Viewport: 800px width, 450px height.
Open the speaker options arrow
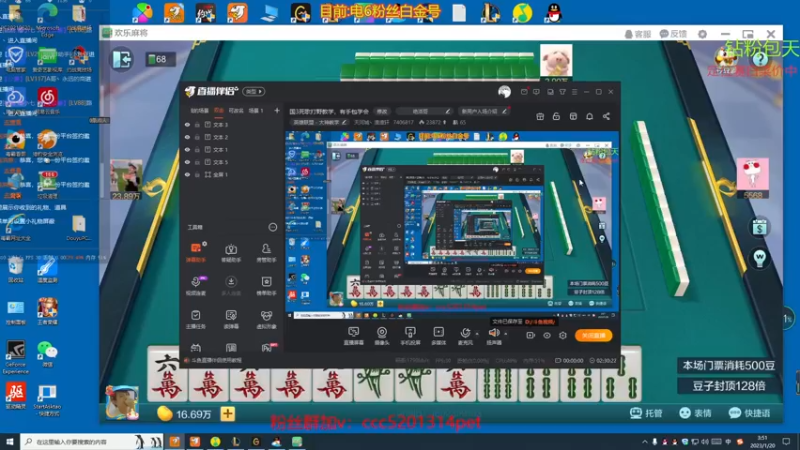[x=506, y=334]
